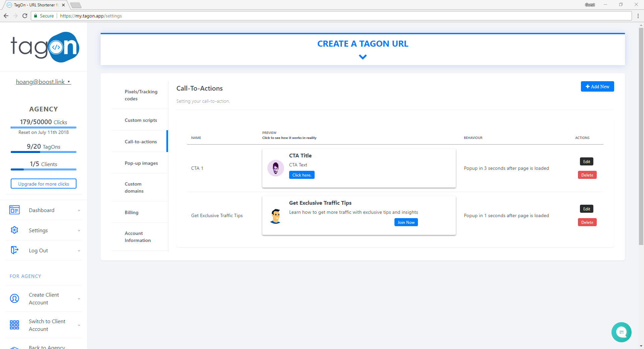Expand the Settings menu chevron
This screenshot has height=349, width=644.
click(79, 231)
